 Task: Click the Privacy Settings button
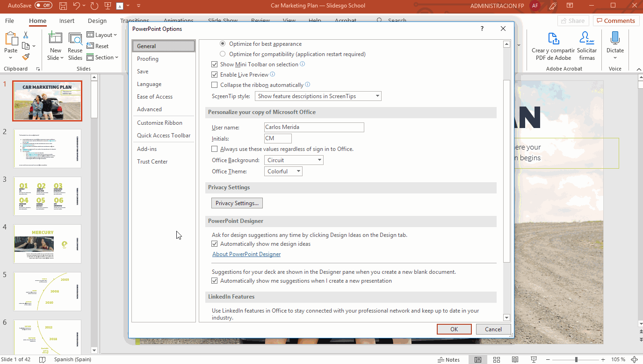(237, 203)
